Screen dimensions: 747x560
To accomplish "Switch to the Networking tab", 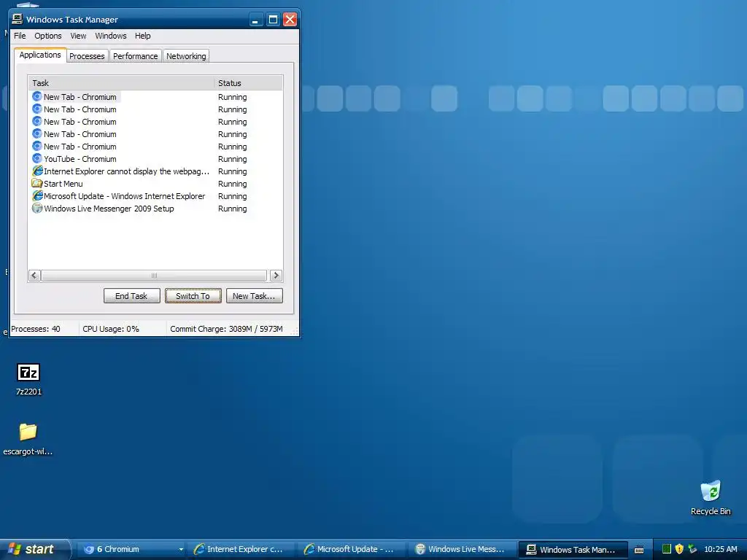I will pyautogui.click(x=186, y=56).
